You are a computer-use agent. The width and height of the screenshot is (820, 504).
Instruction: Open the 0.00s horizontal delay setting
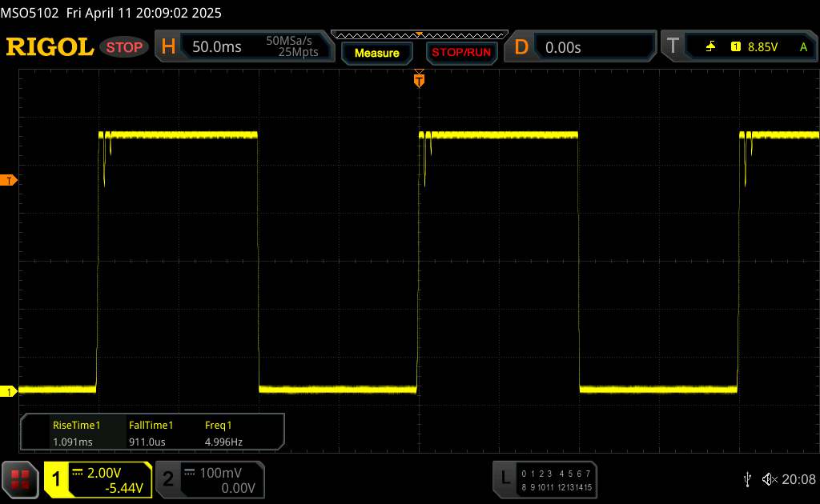point(563,47)
